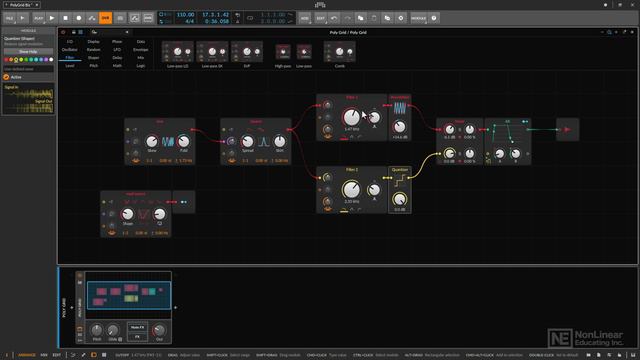This screenshot has width=640, height=360.
Task: Toggle the orange OVR overdub button
Action: pos(106,18)
